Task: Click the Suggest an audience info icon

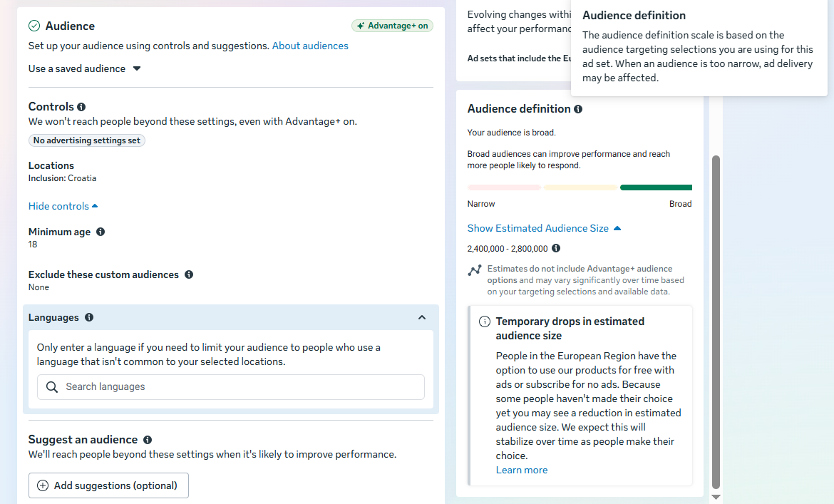Action: click(148, 440)
